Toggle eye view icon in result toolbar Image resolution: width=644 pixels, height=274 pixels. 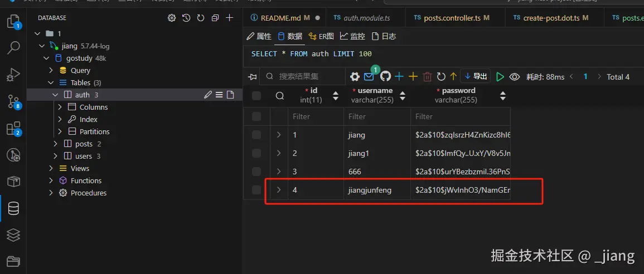point(515,77)
